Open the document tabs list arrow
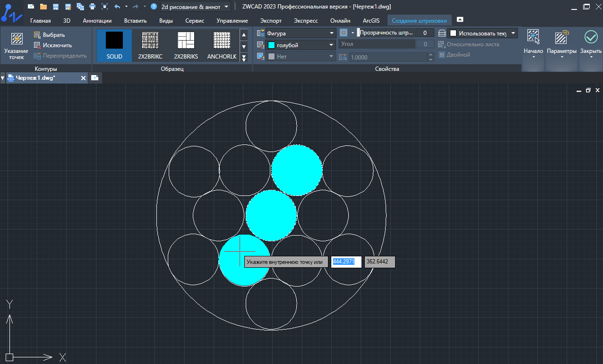603x364 pixels. click(x=2, y=78)
